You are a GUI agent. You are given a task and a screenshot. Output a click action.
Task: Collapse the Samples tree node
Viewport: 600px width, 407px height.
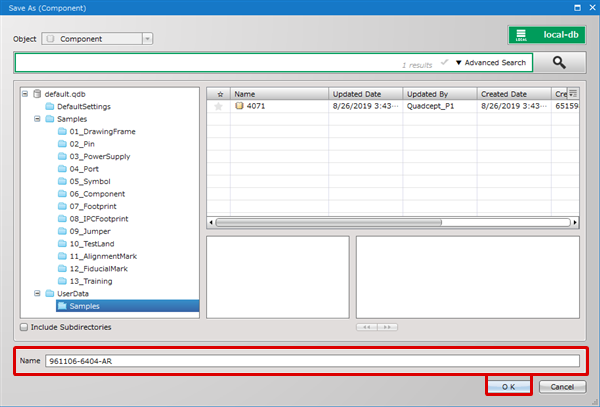coord(37,119)
